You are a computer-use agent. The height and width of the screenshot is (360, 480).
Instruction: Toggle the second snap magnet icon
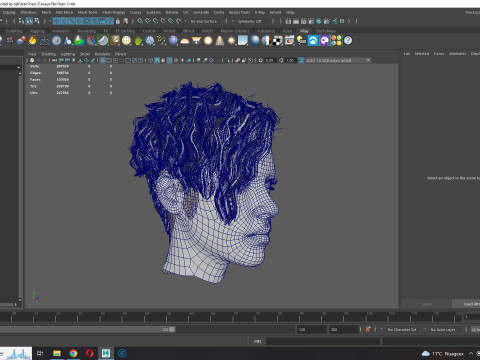(x=148, y=21)
